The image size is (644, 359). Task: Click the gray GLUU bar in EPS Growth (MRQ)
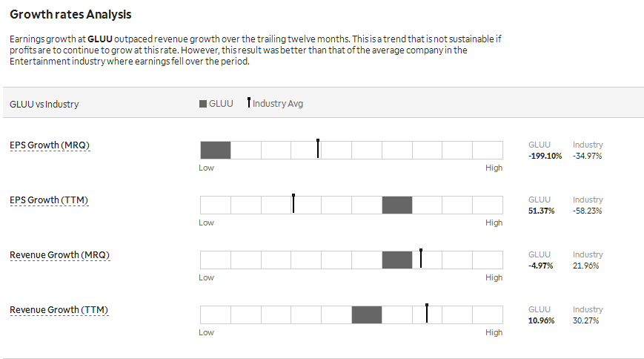pyautogui.click(x=216, y=150)
